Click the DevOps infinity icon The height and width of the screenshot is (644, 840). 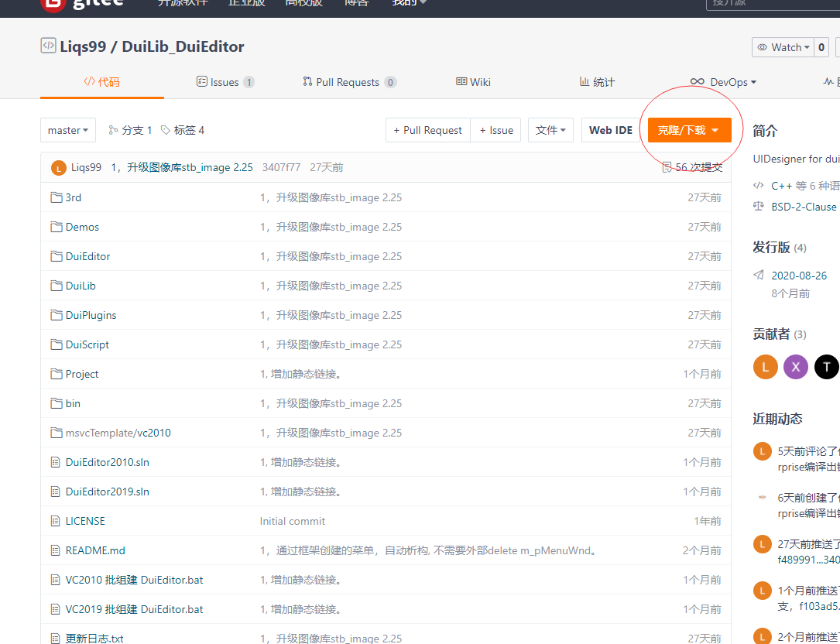pos(699,81)
